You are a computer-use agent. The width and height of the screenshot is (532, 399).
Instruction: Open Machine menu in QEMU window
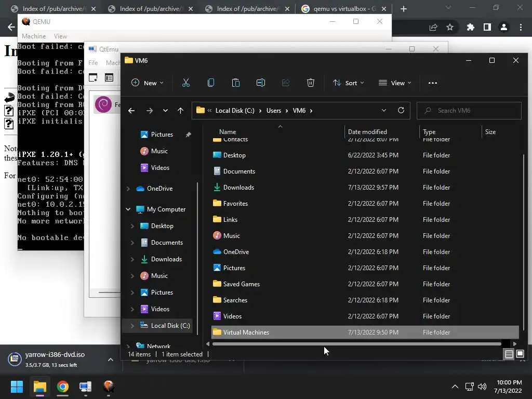coord(34,36)
